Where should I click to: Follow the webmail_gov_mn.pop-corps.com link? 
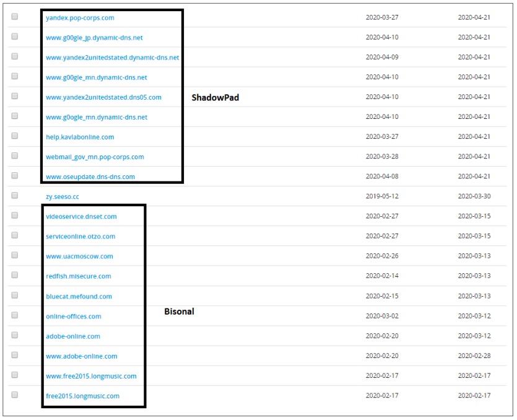click(x=95, y=157)
